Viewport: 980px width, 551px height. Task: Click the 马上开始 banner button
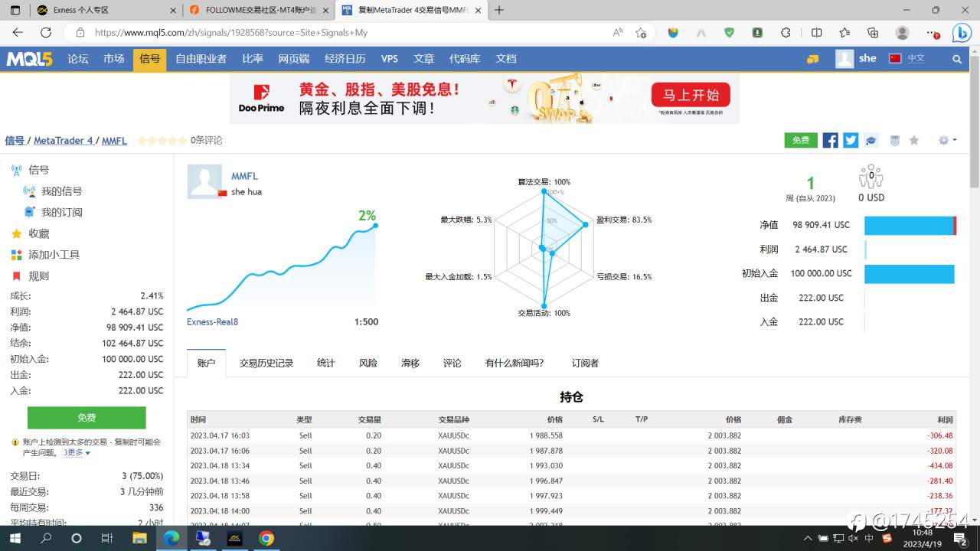(691, 96)
